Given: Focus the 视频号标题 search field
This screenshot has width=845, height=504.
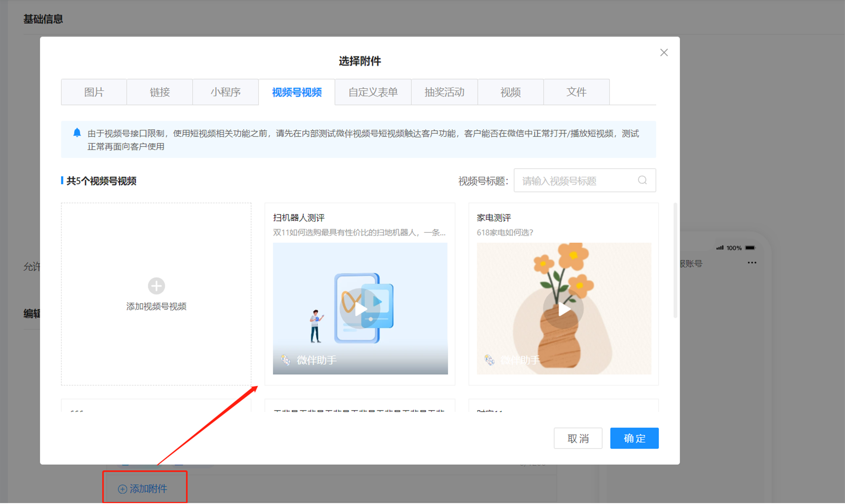Looking at the screenshot, I should [585, 181].
